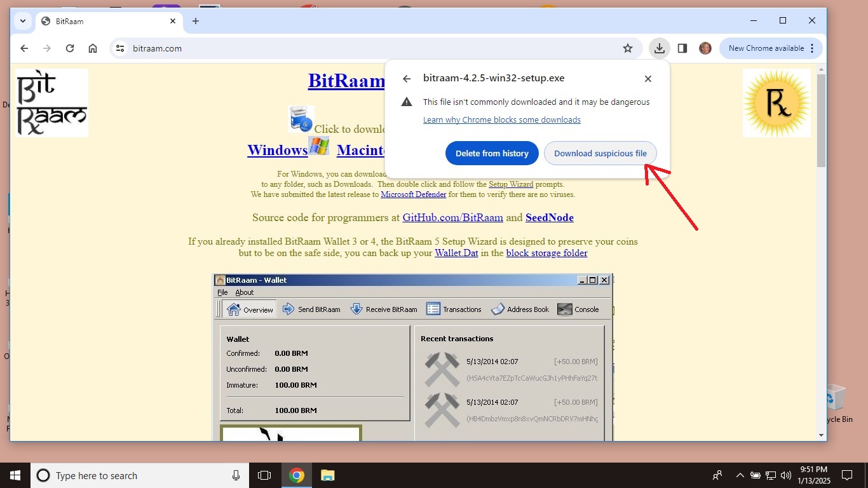Reload the bitraam.com page
Viewport: 868px width, 488px height.
(x=70, y=48)
